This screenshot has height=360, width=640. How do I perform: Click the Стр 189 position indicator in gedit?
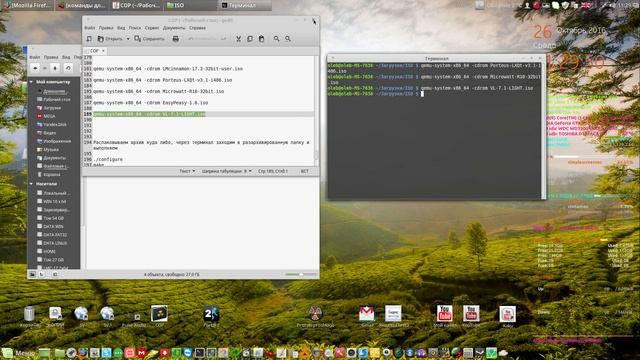273,171
